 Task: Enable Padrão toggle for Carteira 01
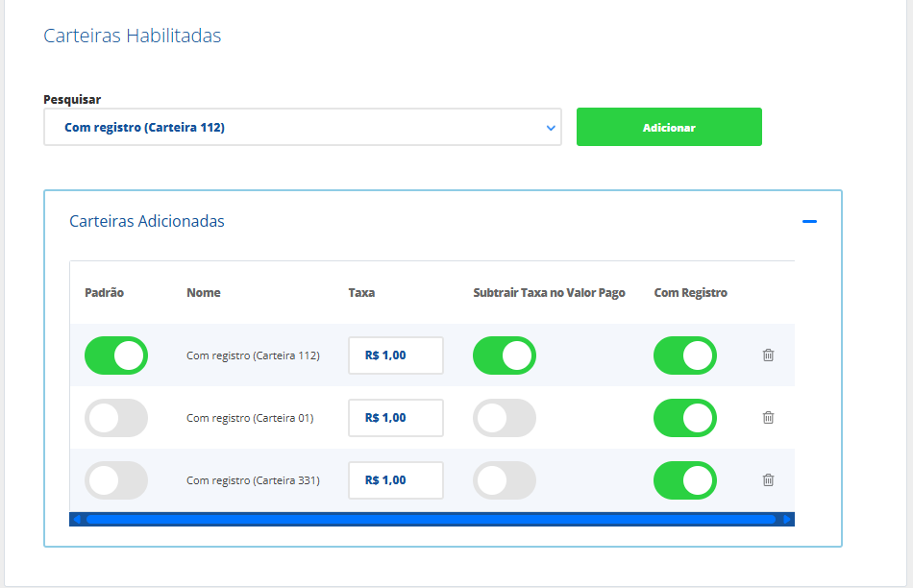(x=116, y=418)
